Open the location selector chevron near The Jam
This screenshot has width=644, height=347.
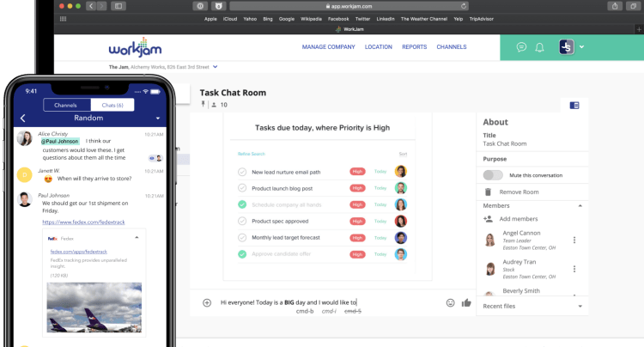pos(216,66)
